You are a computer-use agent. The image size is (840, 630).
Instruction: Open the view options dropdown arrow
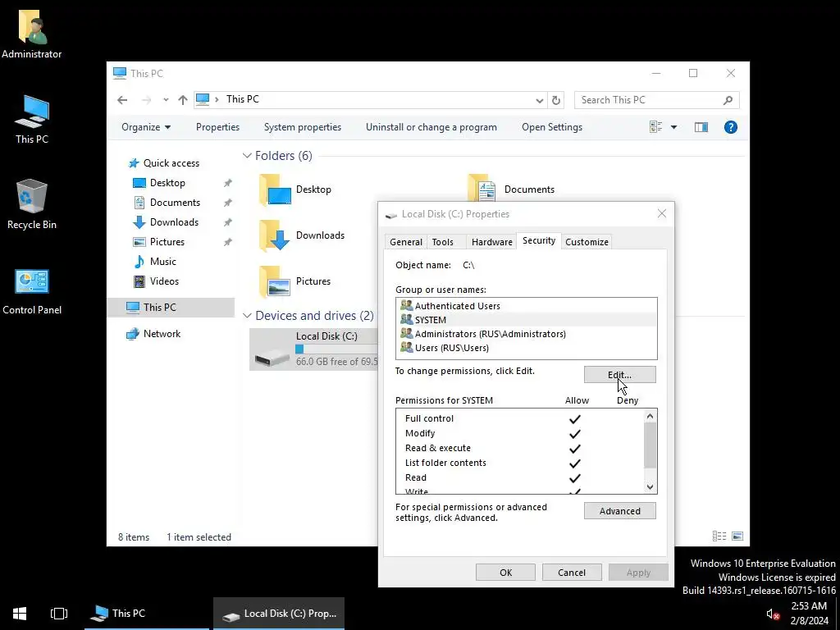(x=673, y=127)
